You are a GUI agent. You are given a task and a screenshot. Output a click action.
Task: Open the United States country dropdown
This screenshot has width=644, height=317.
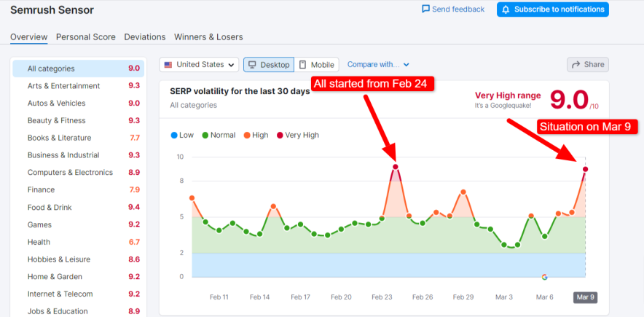[199, 64]
